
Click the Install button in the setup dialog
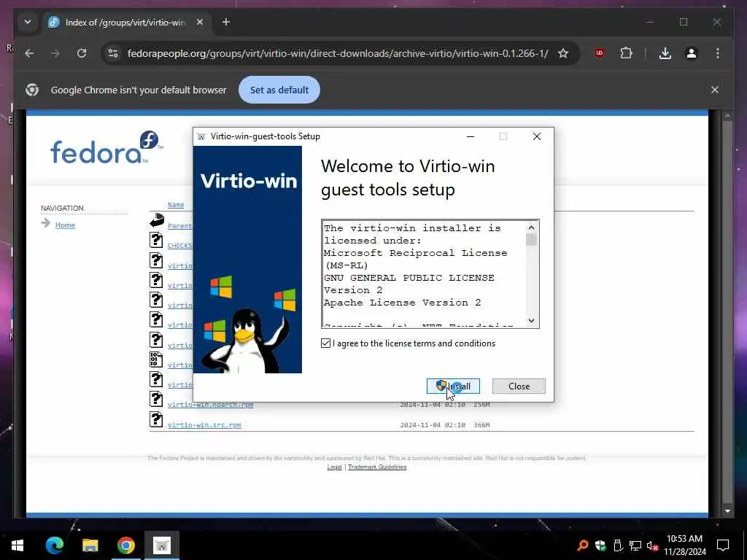click(x=453, y=386)
